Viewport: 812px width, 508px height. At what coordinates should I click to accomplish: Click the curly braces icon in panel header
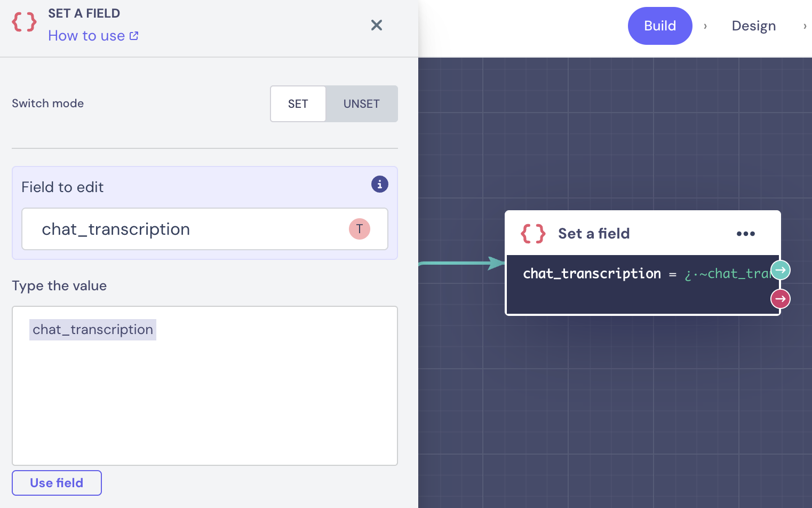coord(25,22)
